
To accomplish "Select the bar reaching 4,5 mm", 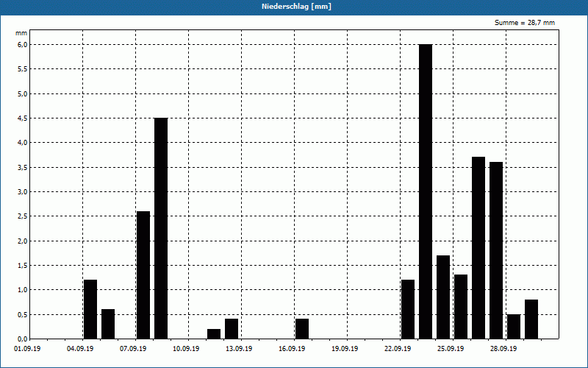I will coord(161,228).
